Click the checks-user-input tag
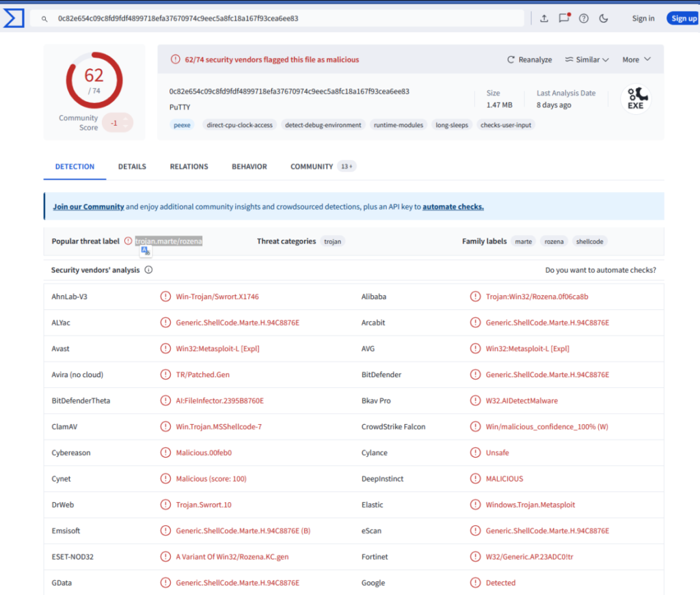The width and height of the screenshot is (700, 595). 506,125
